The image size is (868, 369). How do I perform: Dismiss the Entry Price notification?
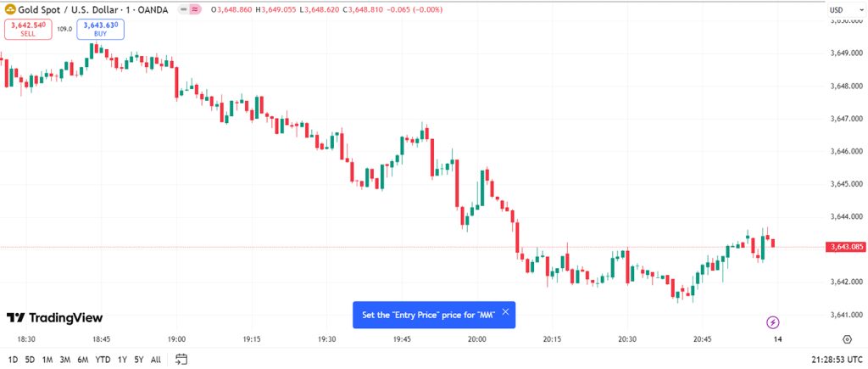(x=505, y=312)
